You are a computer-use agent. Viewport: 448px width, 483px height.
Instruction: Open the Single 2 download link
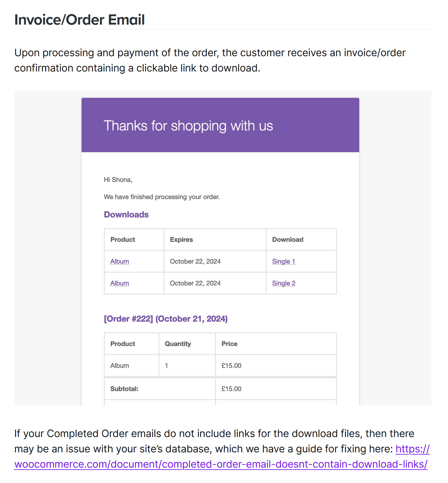pos(284,283)
